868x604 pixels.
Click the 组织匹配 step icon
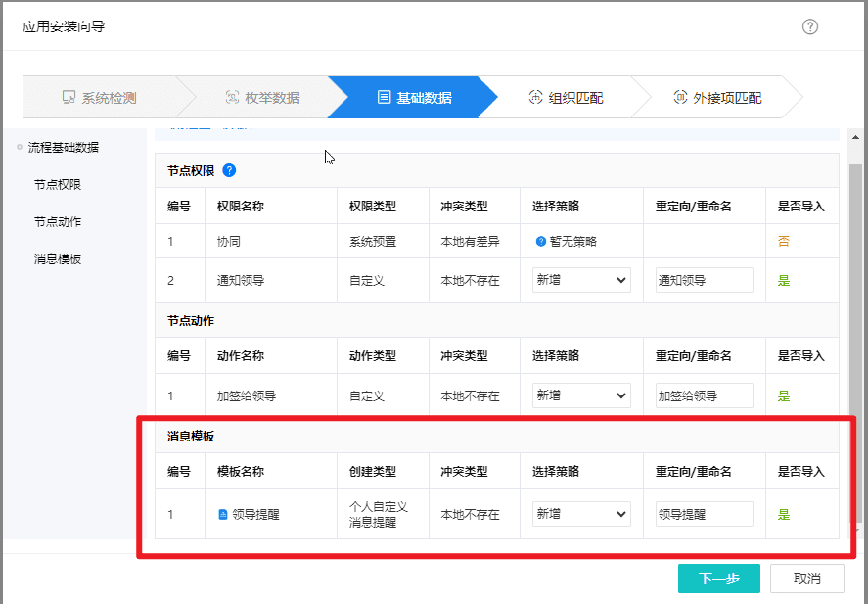tap(535, 98)
